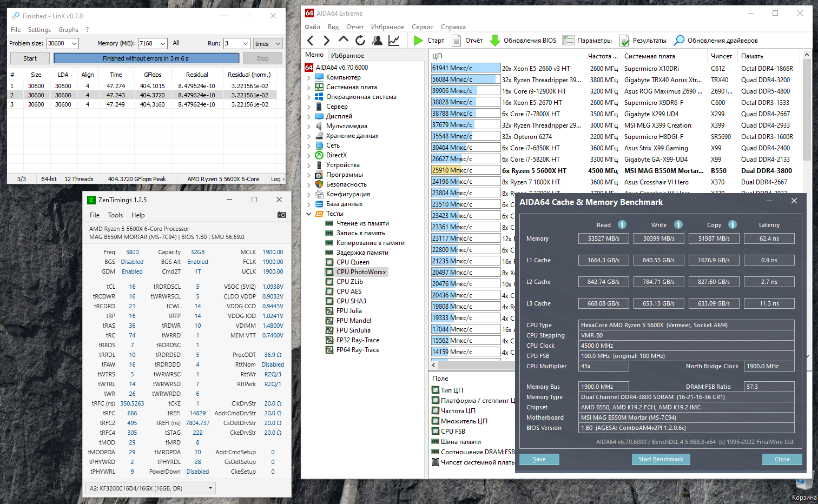
Task: Open the Log in LinX status bar
Action: coord(277,179)
